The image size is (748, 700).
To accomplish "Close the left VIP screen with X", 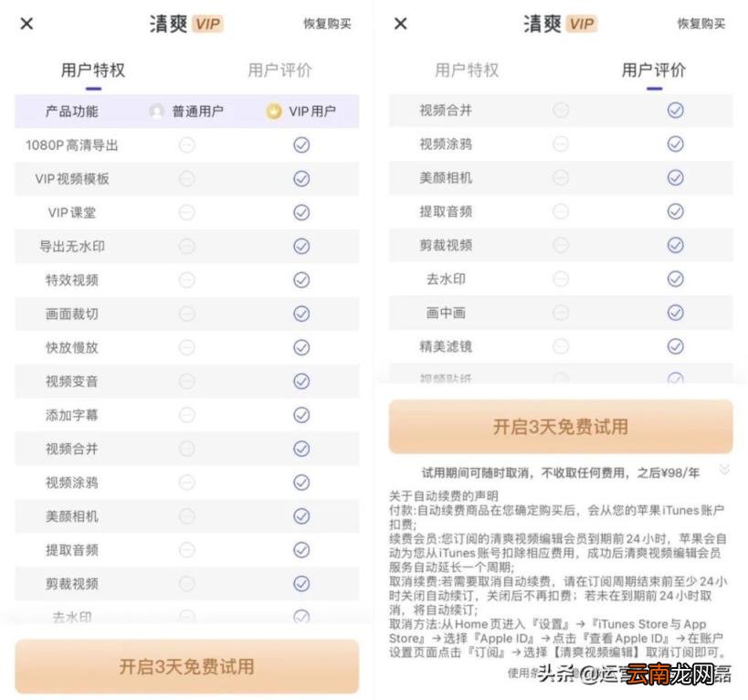I will (x=27, y=24).
